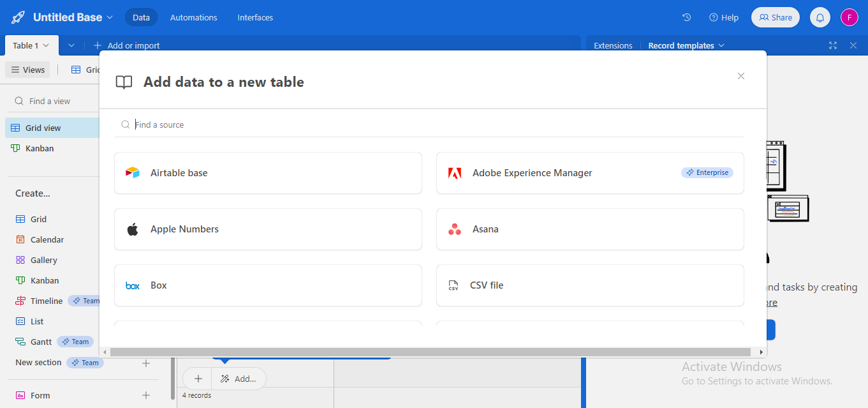
Task: Toggle the Views sidebar
Action: [27, 70]
